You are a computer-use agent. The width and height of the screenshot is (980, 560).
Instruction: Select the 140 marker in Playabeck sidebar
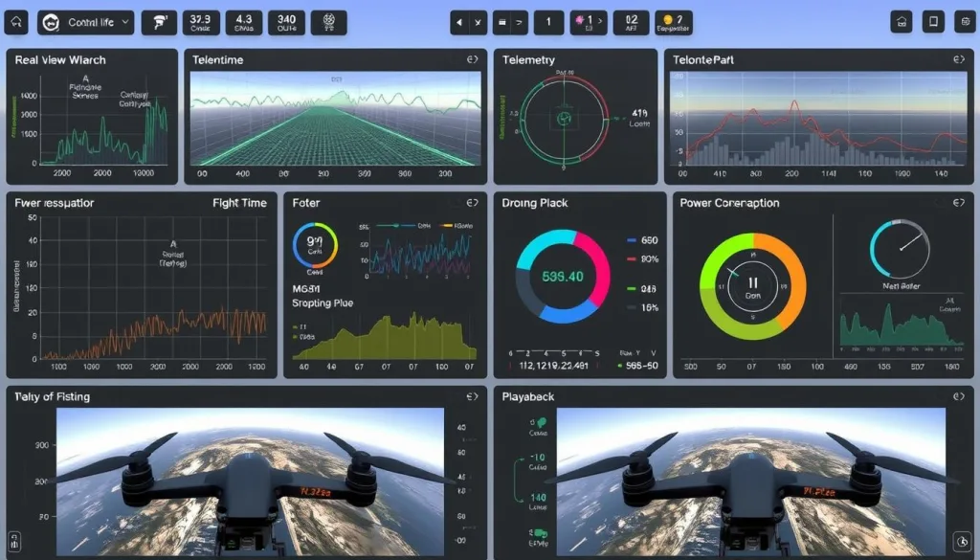tap(538, 498)
